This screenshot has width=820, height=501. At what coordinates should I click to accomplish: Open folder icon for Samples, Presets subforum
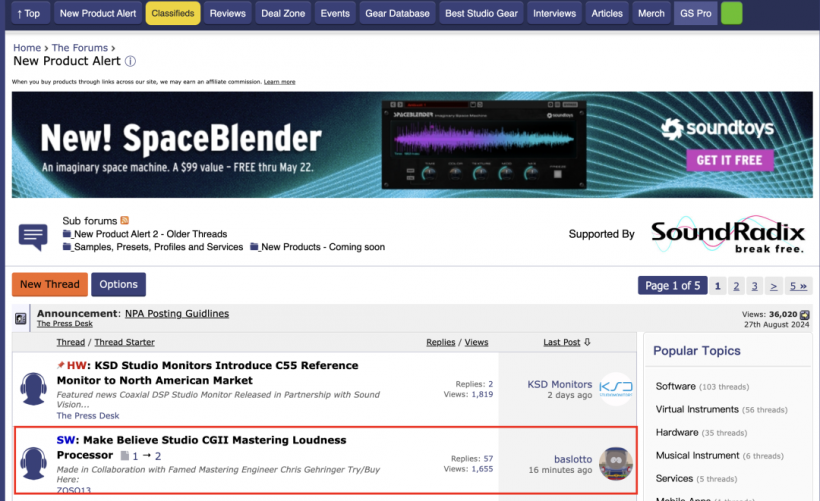[x=67, y=246]
